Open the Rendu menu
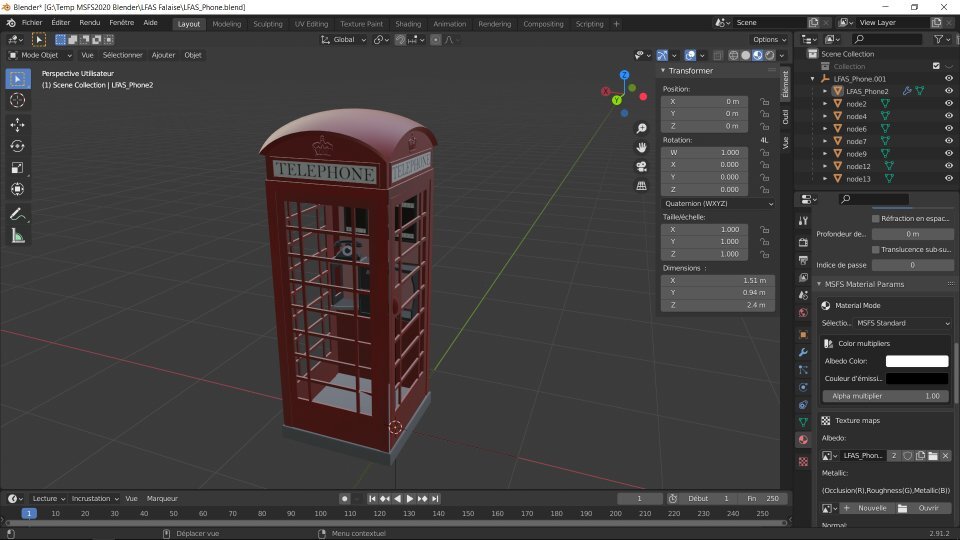 click(89, 22)
